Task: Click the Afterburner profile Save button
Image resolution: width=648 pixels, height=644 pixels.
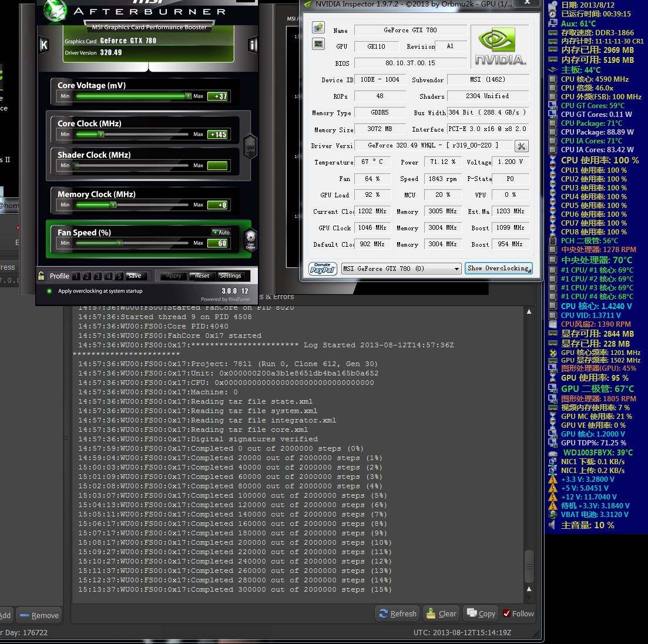Action: 135,276
